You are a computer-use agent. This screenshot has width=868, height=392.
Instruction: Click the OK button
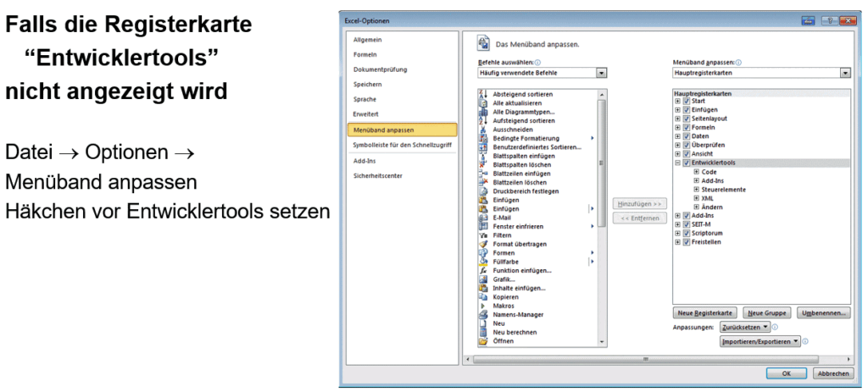[786, 373]
